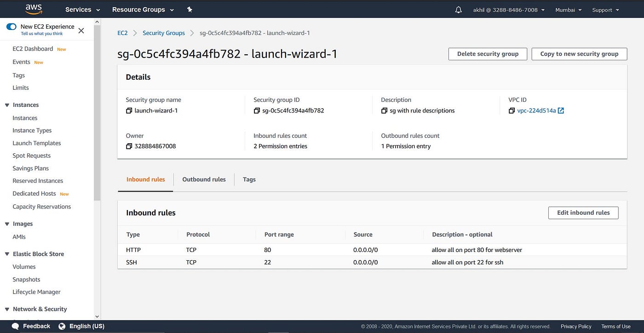Click Edit inbound rules button
Image resolution: width=644 pixels, height=333 pixels.
click(583, 213)
